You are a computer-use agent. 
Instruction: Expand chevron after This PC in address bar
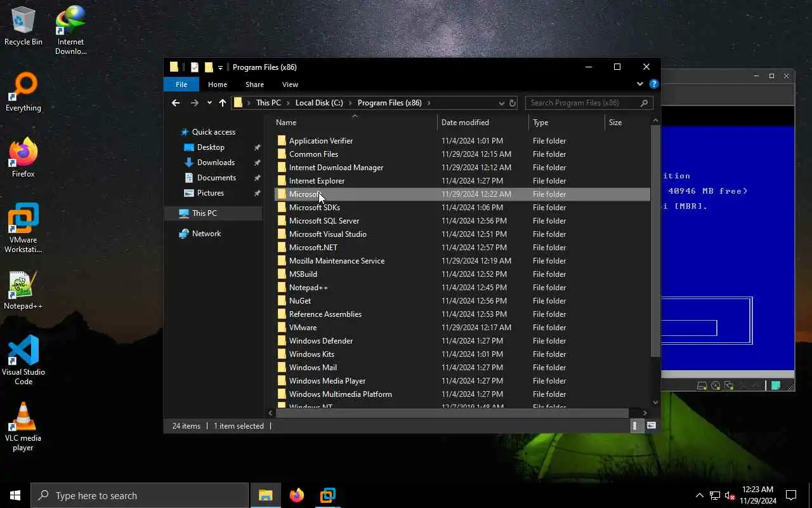[288, 103]
